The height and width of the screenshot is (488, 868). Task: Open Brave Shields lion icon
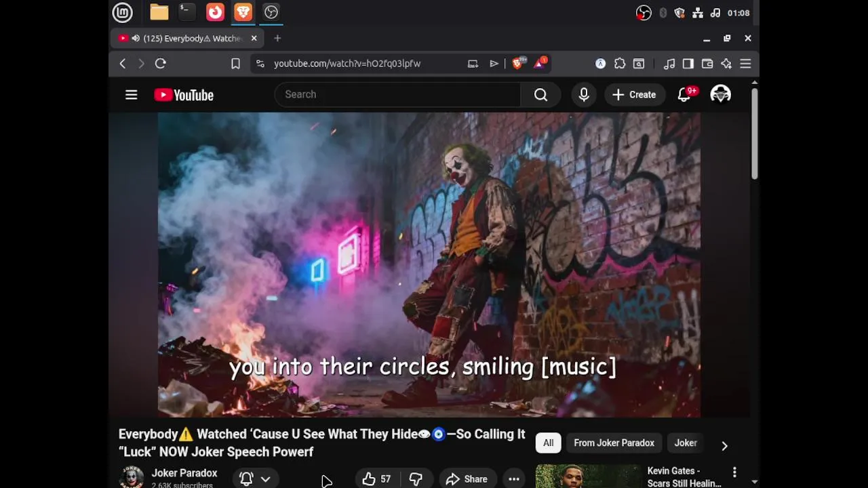point(517,64)
